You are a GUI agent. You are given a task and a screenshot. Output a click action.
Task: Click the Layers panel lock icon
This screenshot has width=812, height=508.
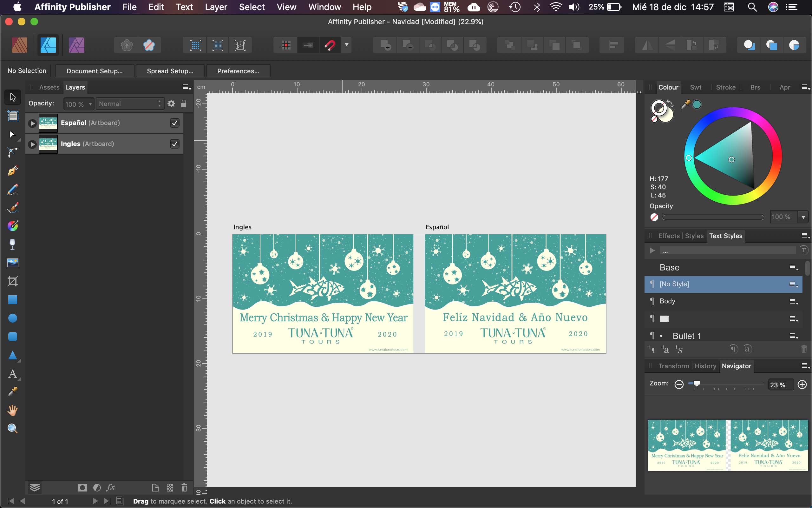[184, 104]
